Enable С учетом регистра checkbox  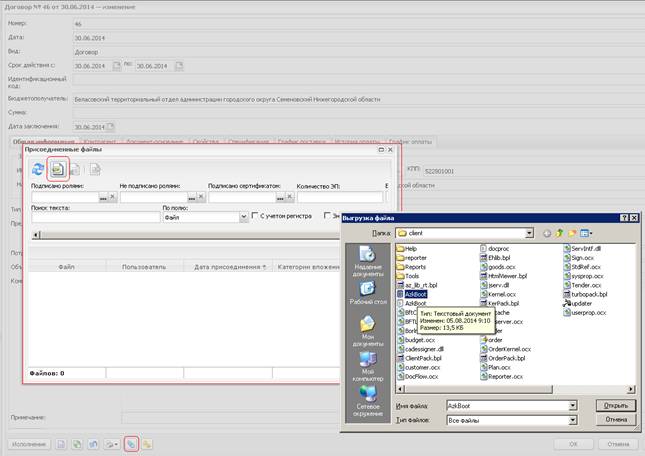(x=257, y=216)
